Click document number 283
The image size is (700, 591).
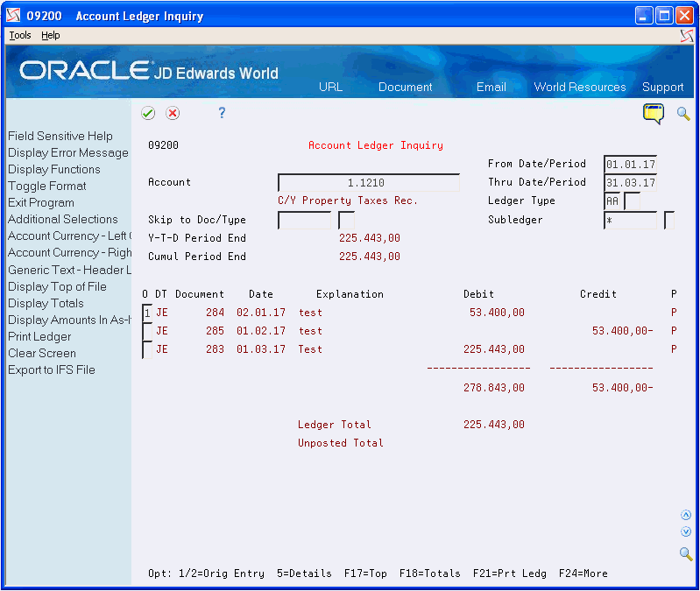pos(215,349)
